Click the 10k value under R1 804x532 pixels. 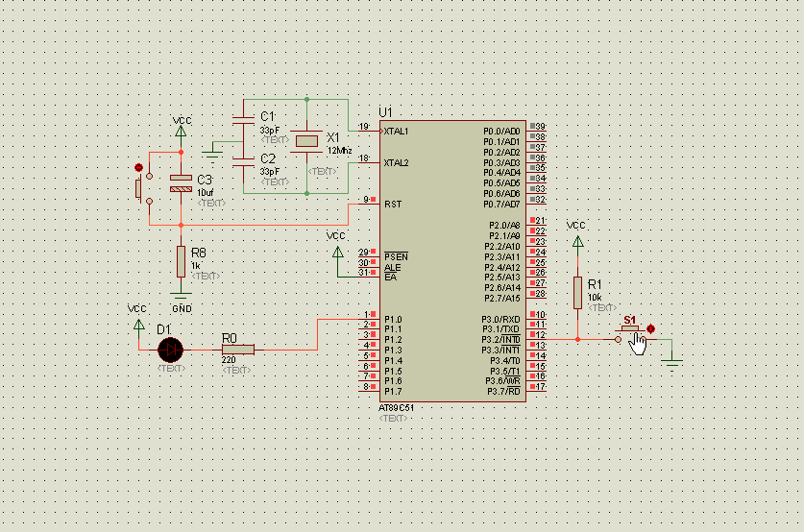coord(595,298)
